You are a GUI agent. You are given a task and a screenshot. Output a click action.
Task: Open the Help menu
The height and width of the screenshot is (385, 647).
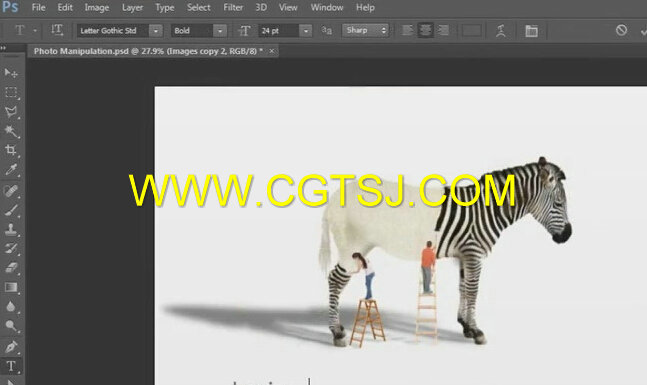pos(365,7)
